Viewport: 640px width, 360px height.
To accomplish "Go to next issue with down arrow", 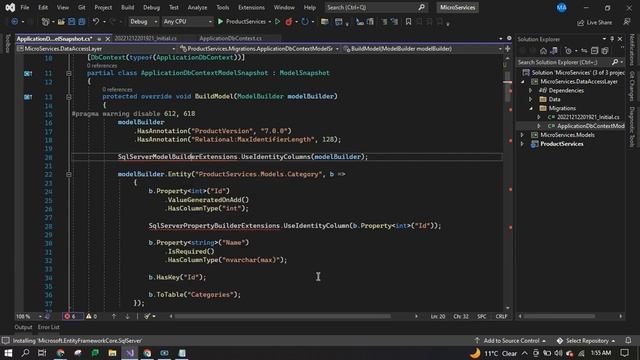I will [x=127, y=316].
